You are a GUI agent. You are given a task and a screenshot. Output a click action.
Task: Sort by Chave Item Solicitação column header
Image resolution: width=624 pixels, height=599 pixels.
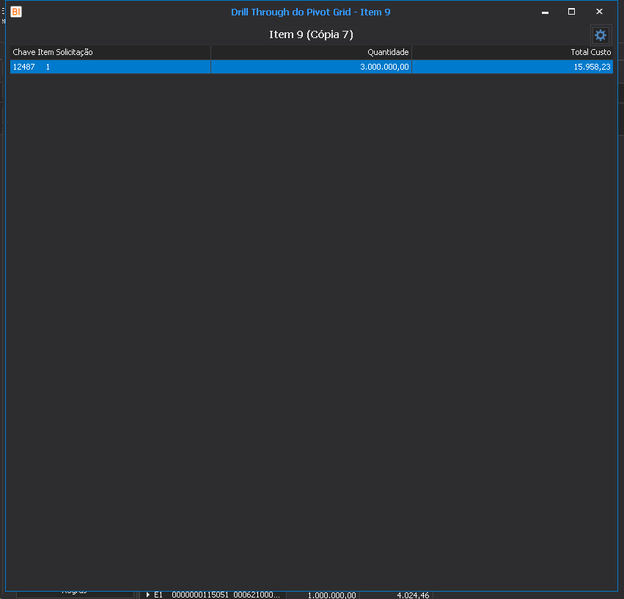pos(110,52)
